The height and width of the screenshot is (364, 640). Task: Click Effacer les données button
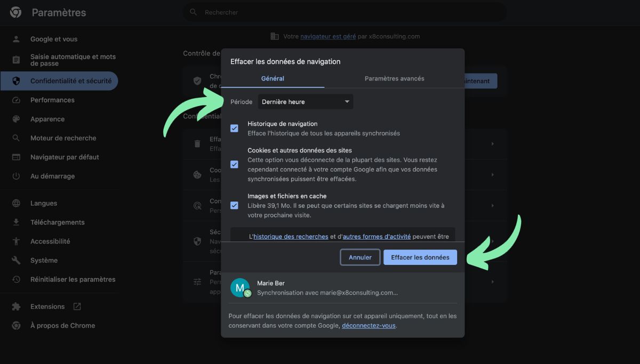(x=420, y=257)
